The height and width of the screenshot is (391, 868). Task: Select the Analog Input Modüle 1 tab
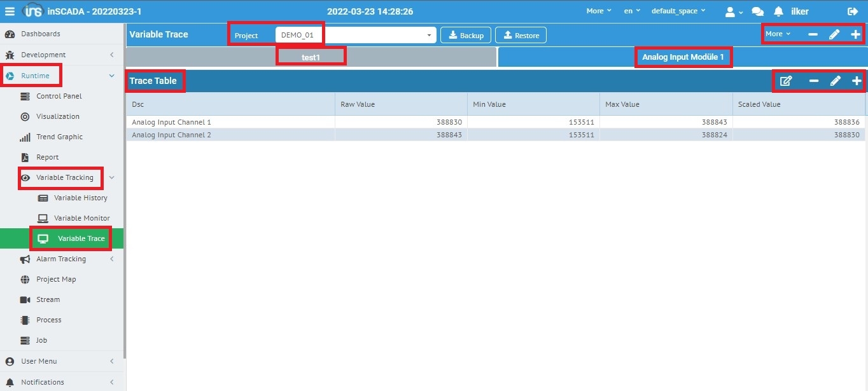point(683,57)
